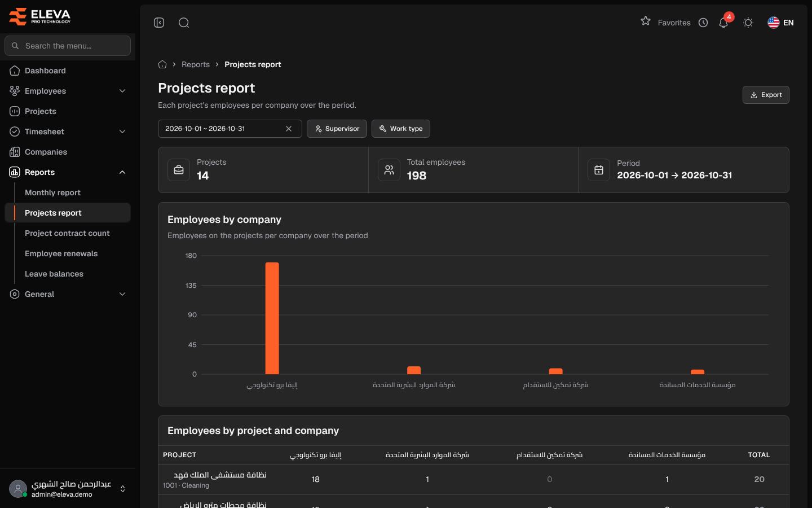Expand Timesheet submenu chevron
This screenshot has width=812, height=508.
tap(122, 132)
